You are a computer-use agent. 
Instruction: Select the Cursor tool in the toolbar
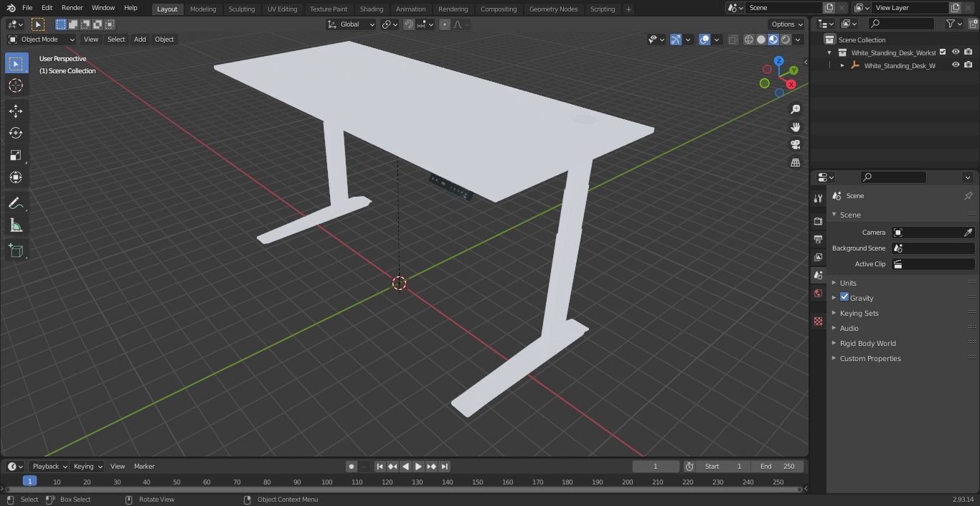[x=16, y=85]
